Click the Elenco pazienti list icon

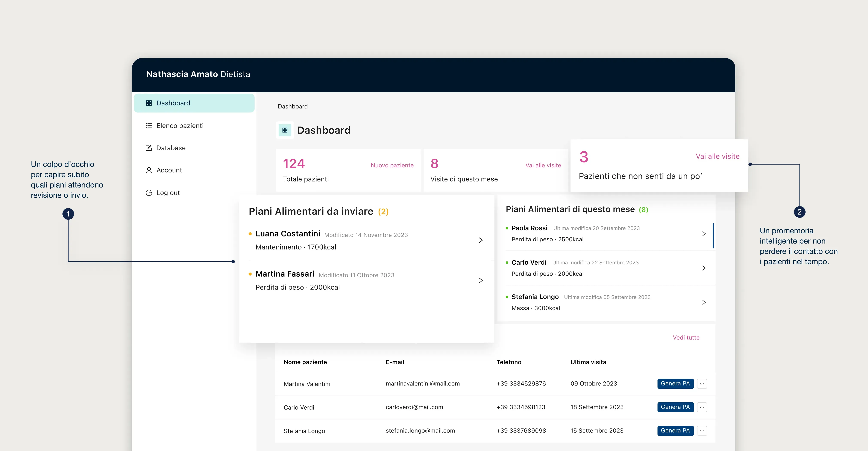(x=149, y=126)
